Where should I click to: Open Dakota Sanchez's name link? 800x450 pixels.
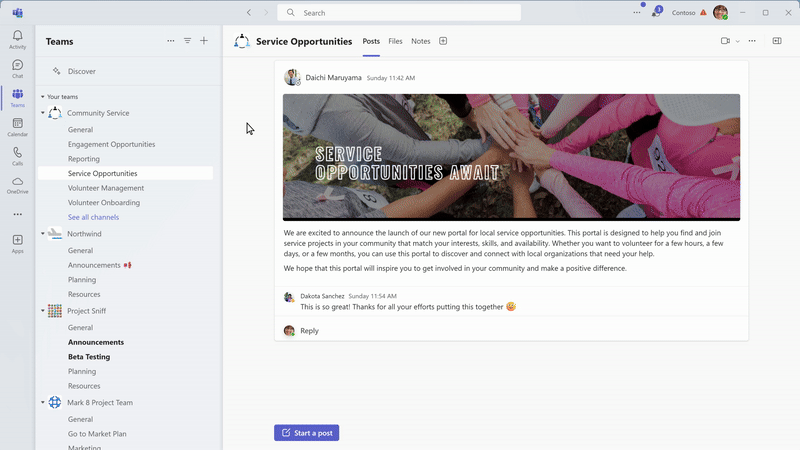[x=322, y=296]
